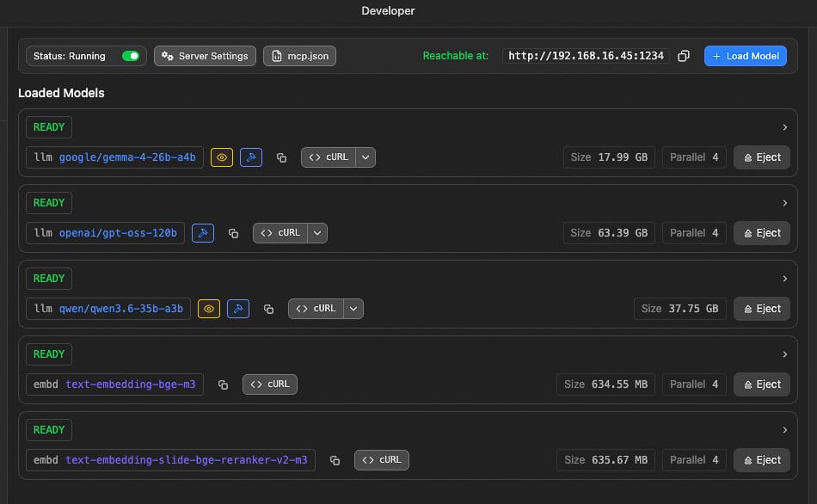
Task: Click the Load Model button
Action: (x=745, y=56)
